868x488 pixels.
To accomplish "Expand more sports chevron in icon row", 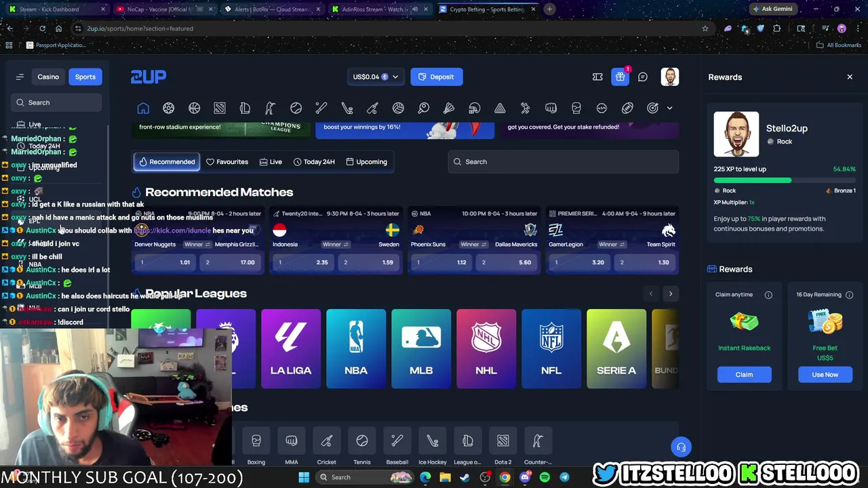I will 670,108.
